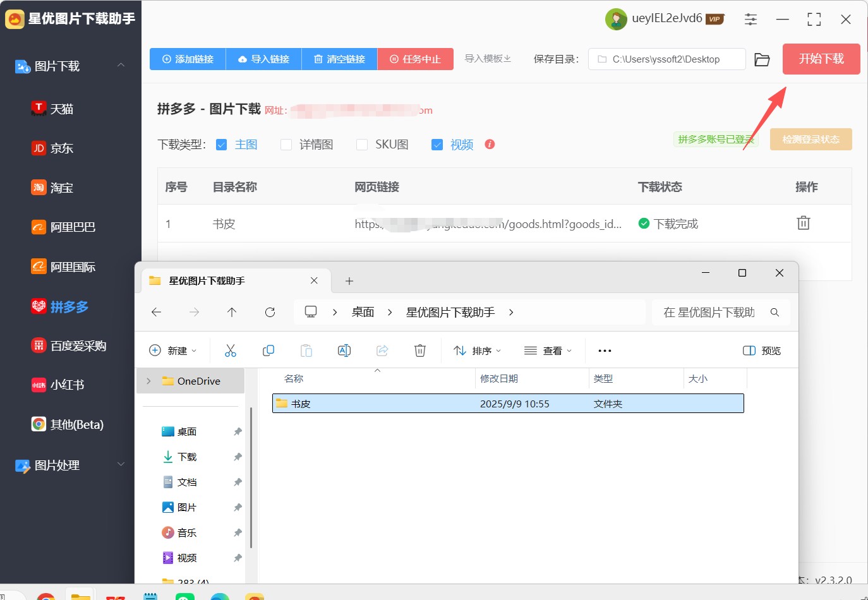Open 导入模板 download option
The height and width of the screenshot is (600, 868).
pos(488,59)
